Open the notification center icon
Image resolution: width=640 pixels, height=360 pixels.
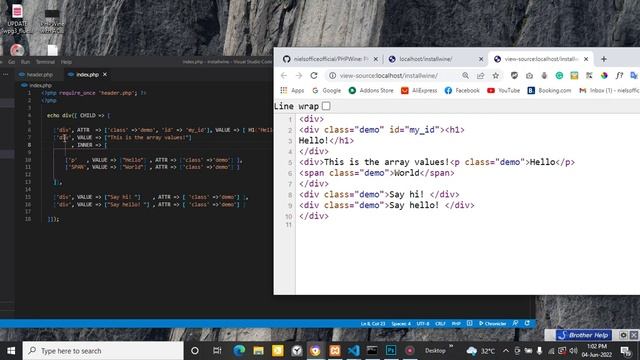(626, 351)
